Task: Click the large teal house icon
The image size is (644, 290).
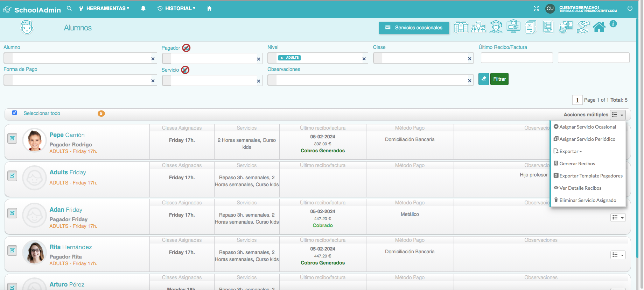Action: (599, 27)
